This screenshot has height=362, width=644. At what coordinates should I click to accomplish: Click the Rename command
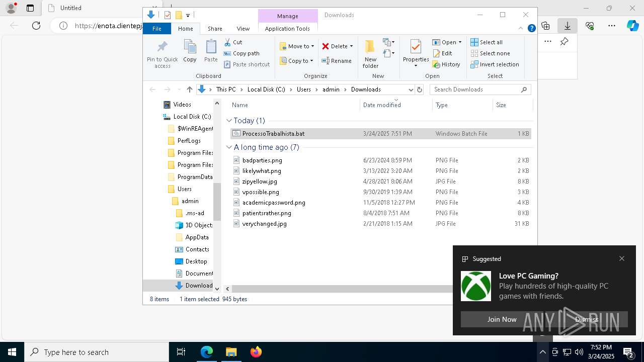click(337, 61)
